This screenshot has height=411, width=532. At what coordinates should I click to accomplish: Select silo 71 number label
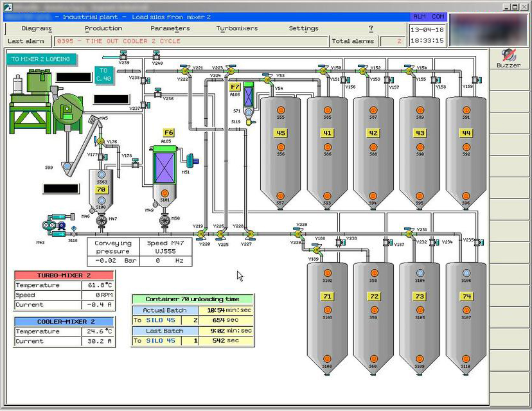click(327, 297)
